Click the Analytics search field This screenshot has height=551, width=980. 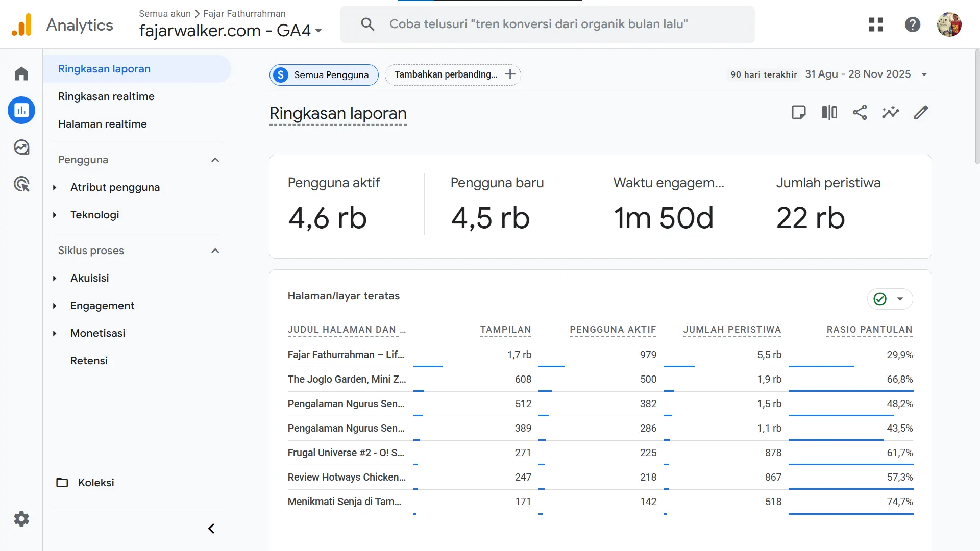tap(547, 24)
